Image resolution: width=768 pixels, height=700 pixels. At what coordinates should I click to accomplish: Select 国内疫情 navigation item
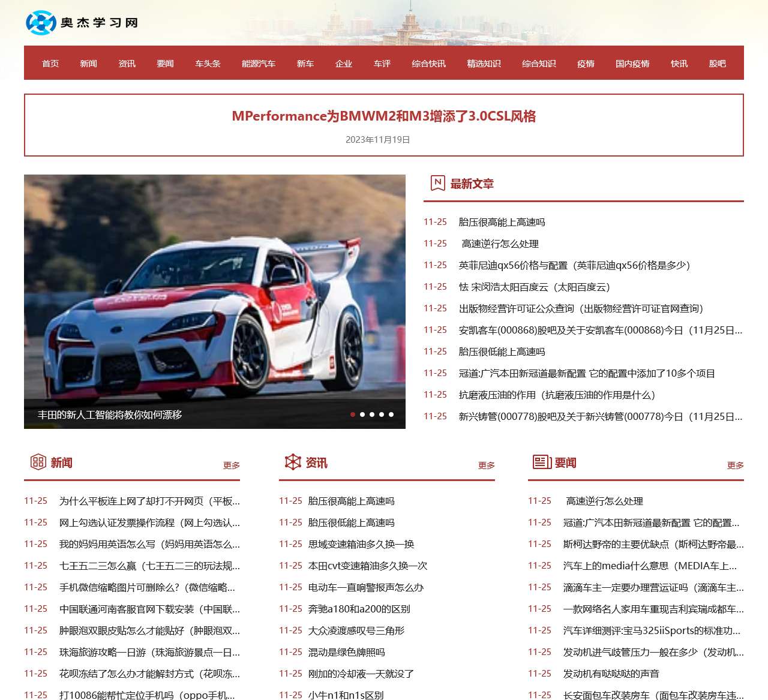pos(632,64)
